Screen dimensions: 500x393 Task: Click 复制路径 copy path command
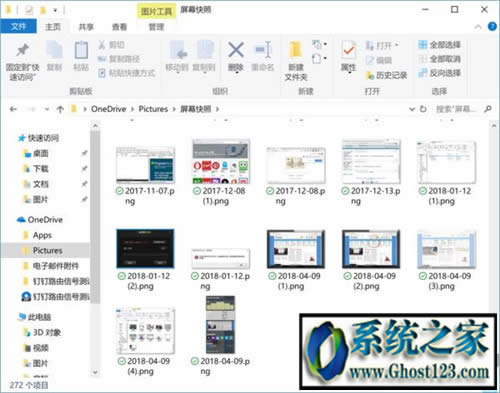point(118,59)
